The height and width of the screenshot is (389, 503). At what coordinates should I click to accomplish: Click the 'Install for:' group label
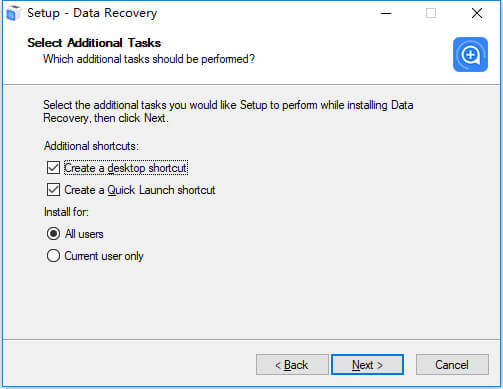click(66, 212)
